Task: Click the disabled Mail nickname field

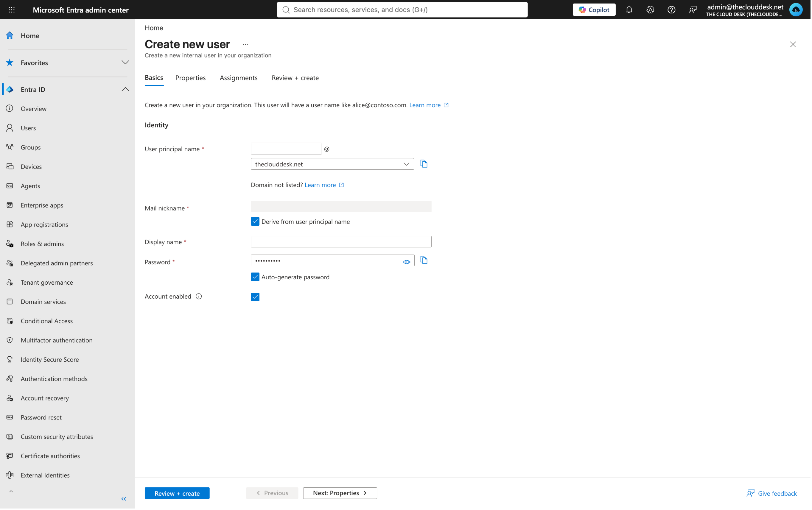Action: (x=341, y=207)
